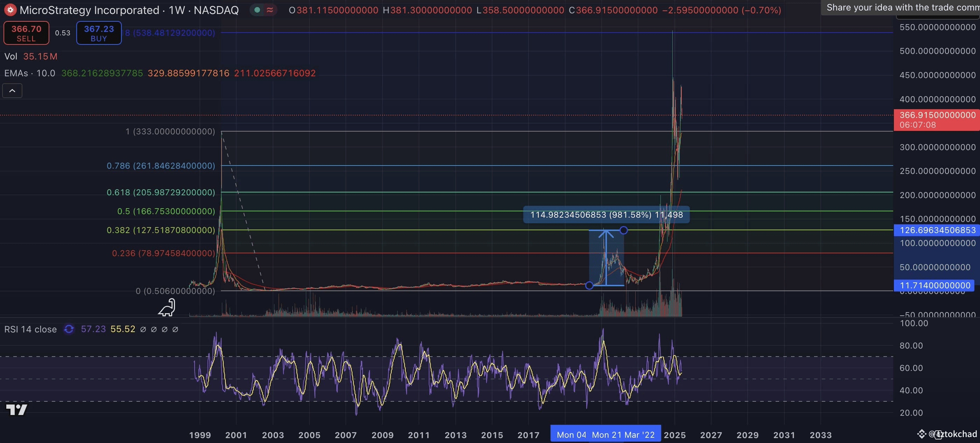Click the price range label showing 981.58%
This screenshot has width=980, height=443.
(607, 215)
